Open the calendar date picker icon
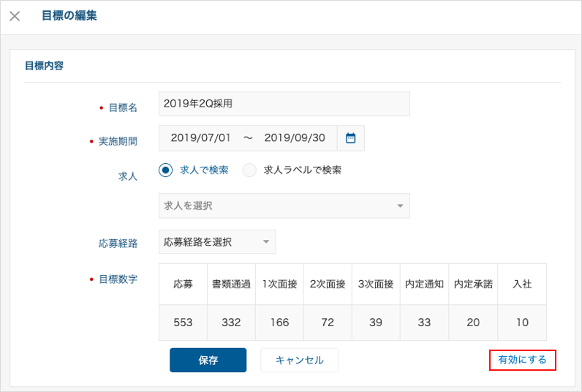The image size is (582, 392). click(x=351, y=138)
